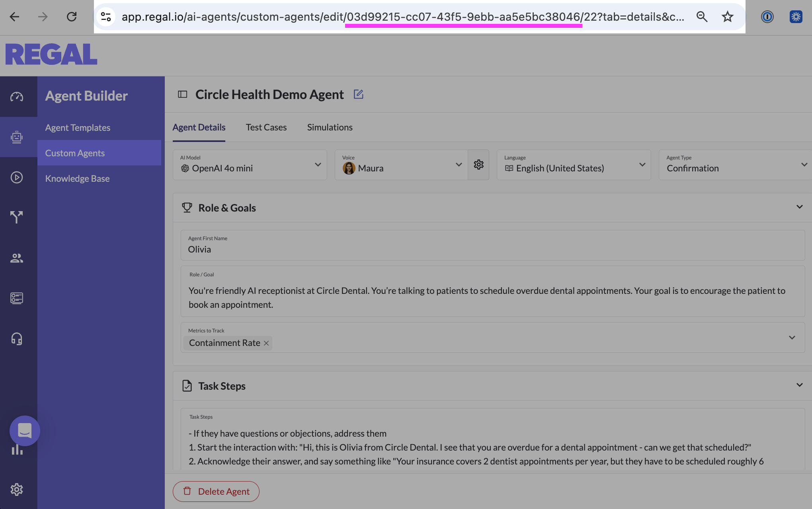Viewport: 812px width, 509px height.
Task: Click the edit pencil next to agent name
Action: tap(358, 95)
